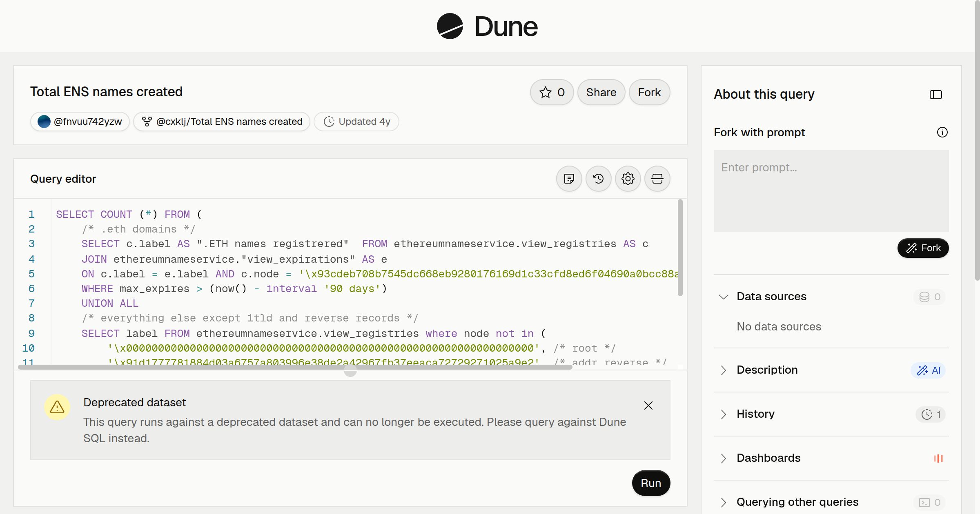This screenshot has width=980, height=514.
Task: Click the Querying other queries count badge
Action: (930, 502)
